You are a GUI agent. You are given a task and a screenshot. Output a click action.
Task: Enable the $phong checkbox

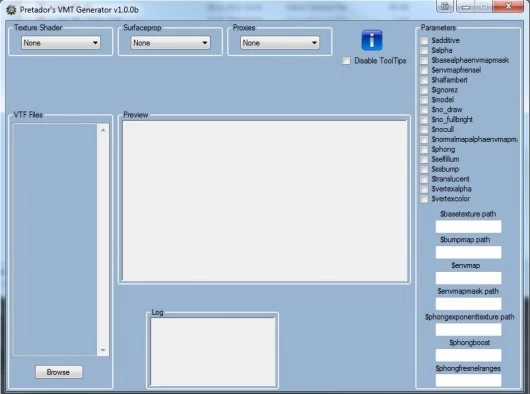coord(424,149)
